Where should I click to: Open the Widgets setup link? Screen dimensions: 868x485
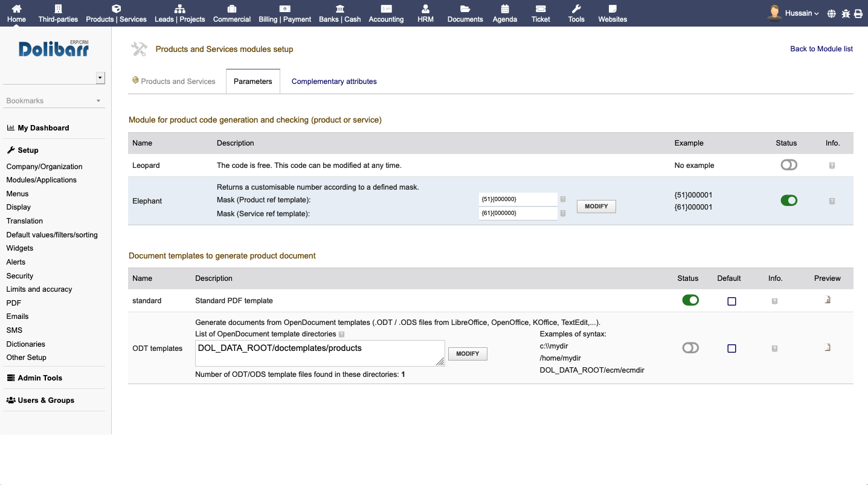[x=19, y=248]
